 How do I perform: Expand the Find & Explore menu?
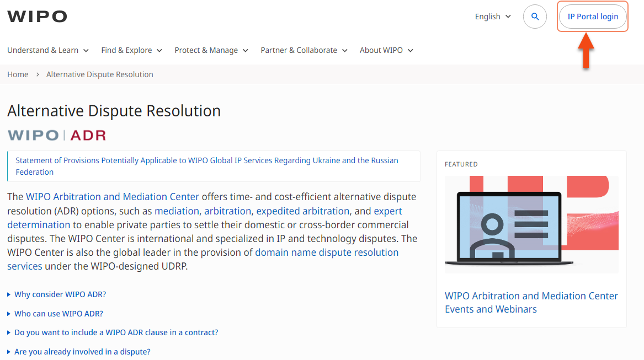click(131, 50)
